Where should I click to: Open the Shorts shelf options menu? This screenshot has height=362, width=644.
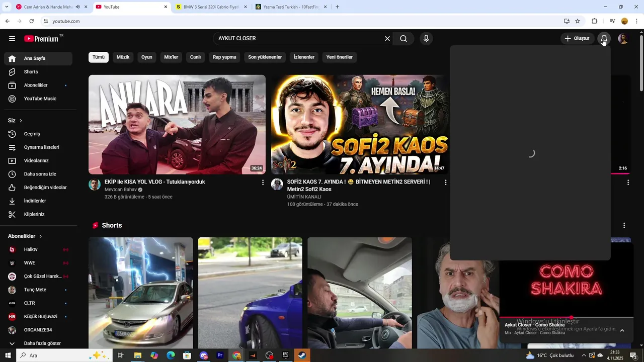(624, 226)
